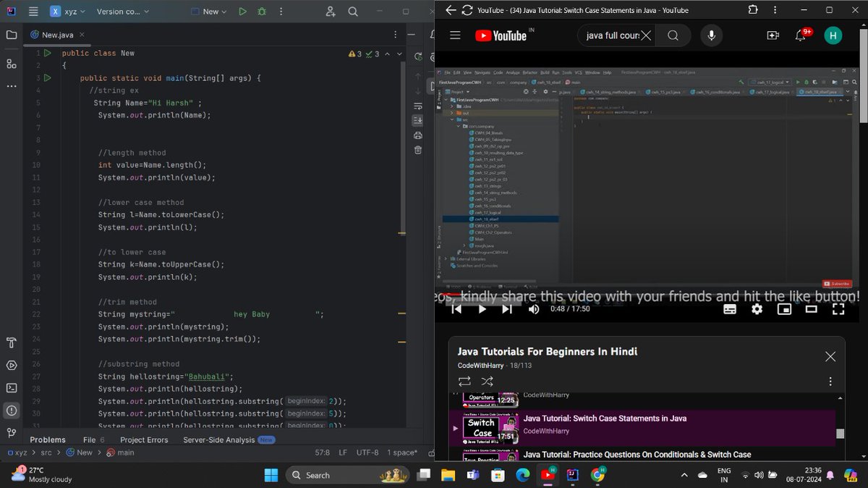
Task: Open the Version control dropdown
Action: 123,12
